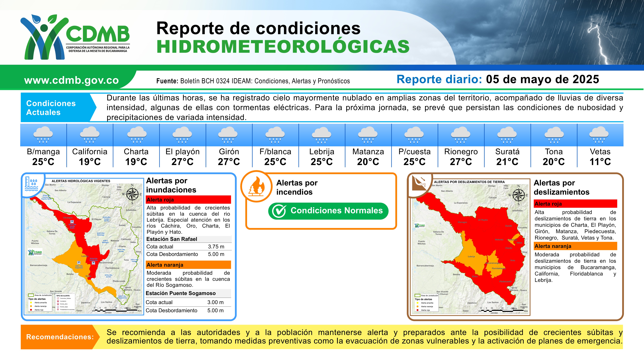The width and height of the screenshot is (644, 362).
Task: Click the orange Alerta naranja bar under deslizamientos
Action: (575, 246)
